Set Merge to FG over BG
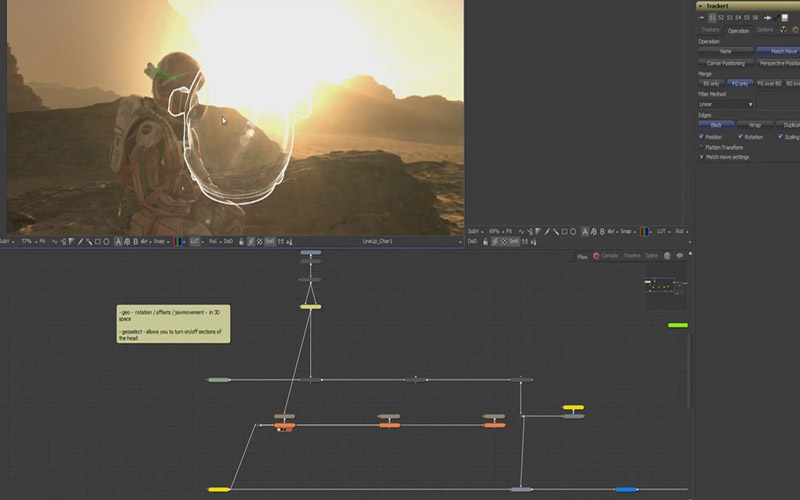 (x=769, y=84)
